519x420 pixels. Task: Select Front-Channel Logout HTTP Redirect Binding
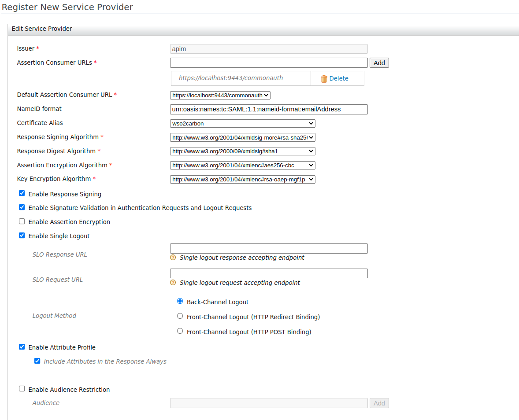tap(180, 316)
